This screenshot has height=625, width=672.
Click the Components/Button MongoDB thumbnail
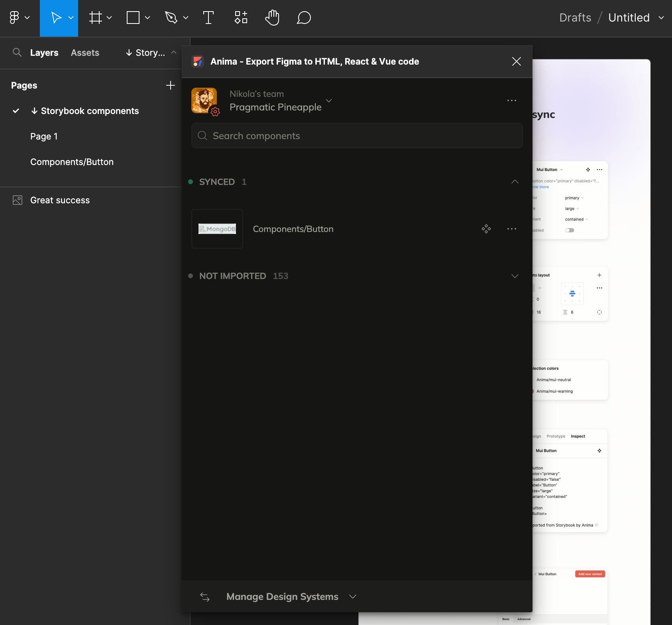(x=217, y=229)
